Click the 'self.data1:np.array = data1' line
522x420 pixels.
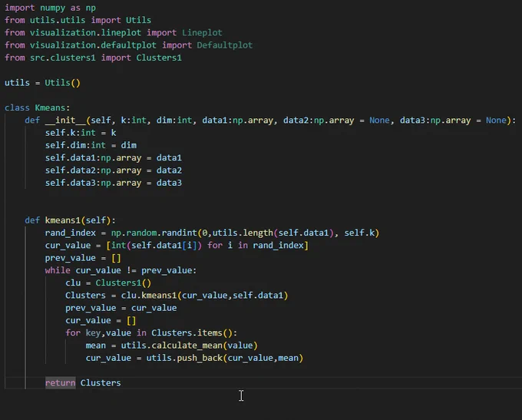114,157
